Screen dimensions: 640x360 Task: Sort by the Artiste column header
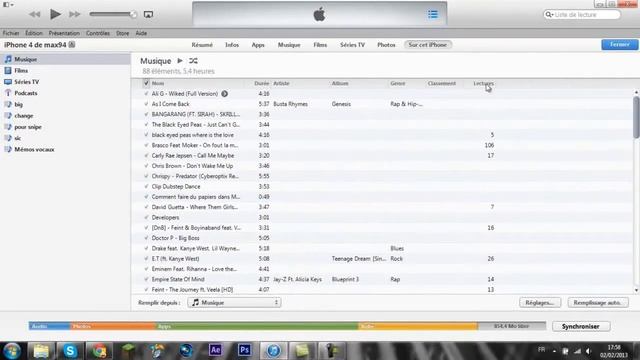281,83
